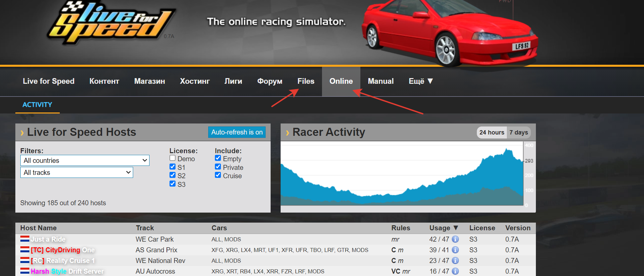
Task: Expand the Ещё menu
Action: coord(421,81)
